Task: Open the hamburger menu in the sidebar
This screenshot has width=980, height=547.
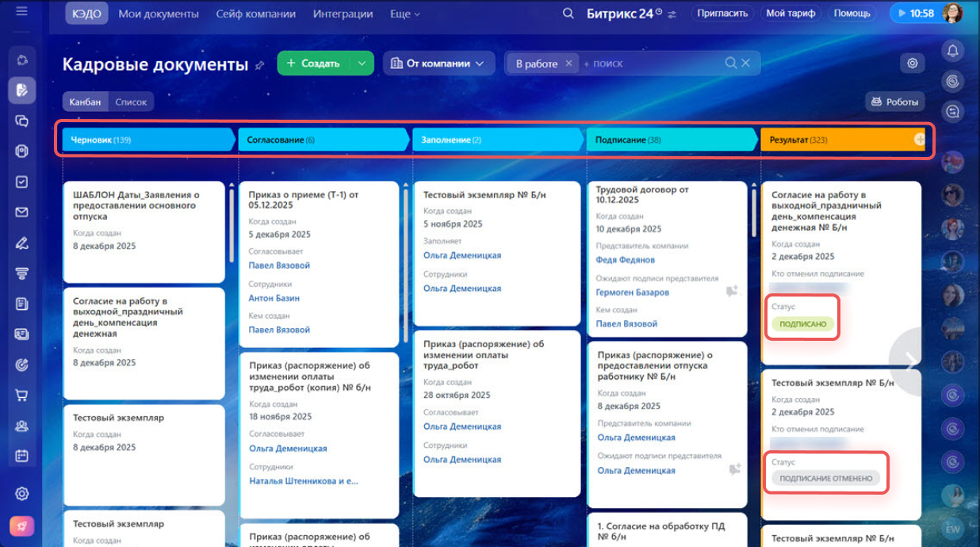Action: (x=21, y=12)
